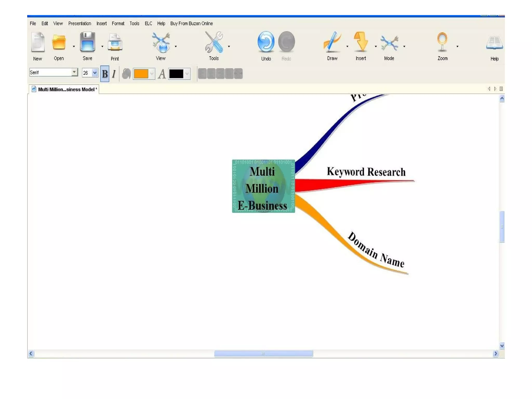Click the Print icon
The image size is (532, 399).
[x=115, y=43]
